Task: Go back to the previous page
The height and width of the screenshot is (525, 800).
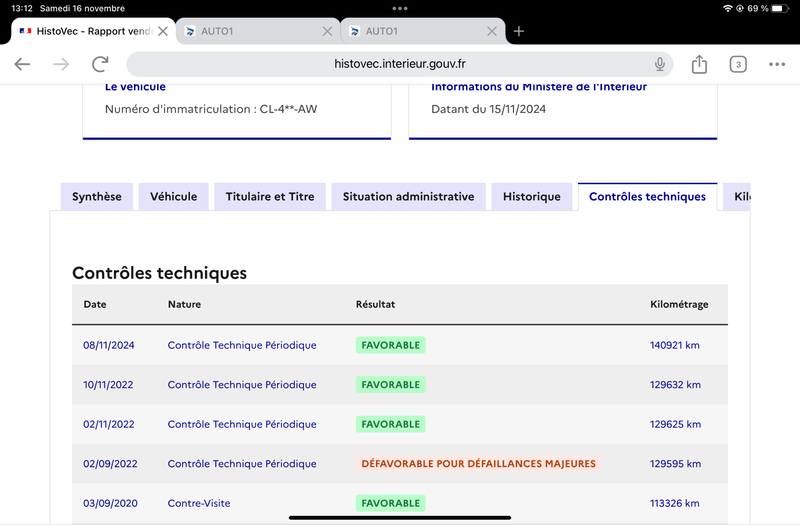Action: pyautogui.click(x=22, y=64)
